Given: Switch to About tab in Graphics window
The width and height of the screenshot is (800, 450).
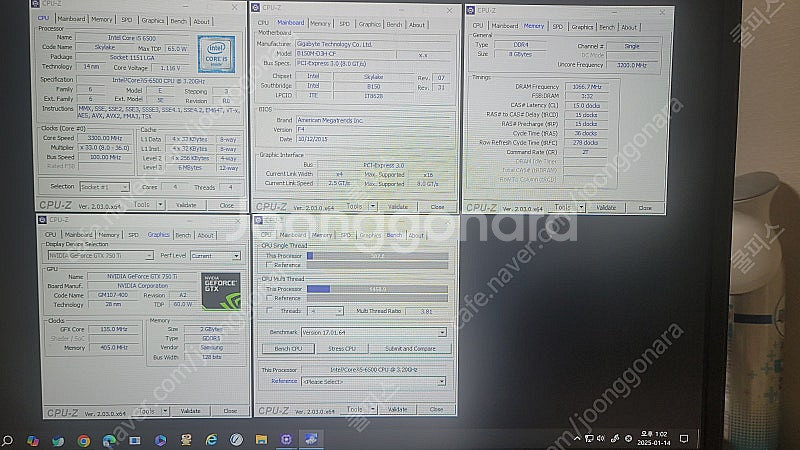Looking at the screenshot, I should pos(206,235).
